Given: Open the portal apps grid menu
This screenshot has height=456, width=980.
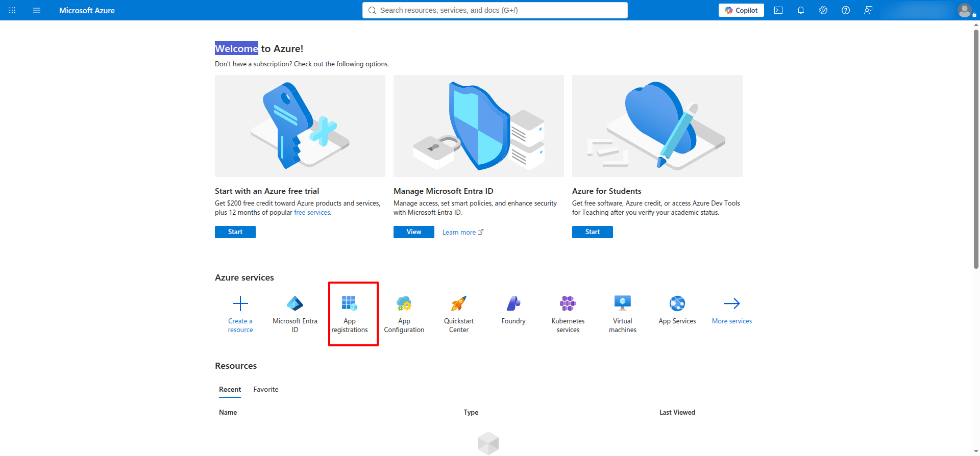Looking at the screenshot, I should pyautogui.click(x=12, y=10).
